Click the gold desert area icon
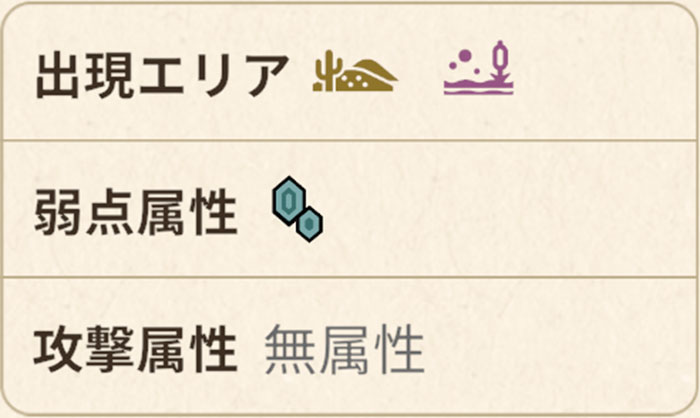The height and width of the screenshot is (418, 700). [x=354, y=74]
